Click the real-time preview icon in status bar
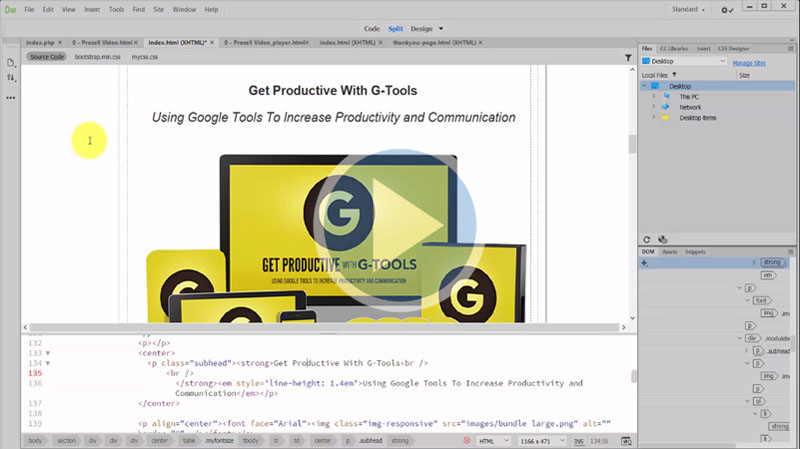 tap(626, 440)
